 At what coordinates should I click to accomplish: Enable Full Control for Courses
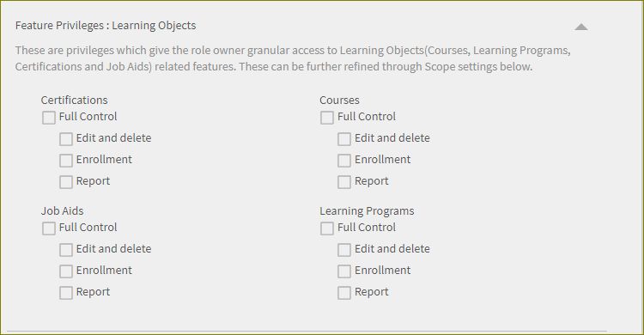(327, 118)
